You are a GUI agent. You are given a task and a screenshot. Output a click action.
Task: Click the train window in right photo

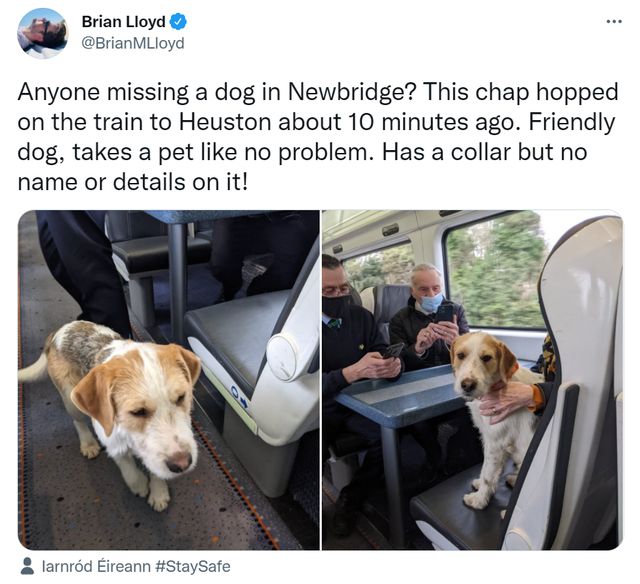click(x=494, y=271)
